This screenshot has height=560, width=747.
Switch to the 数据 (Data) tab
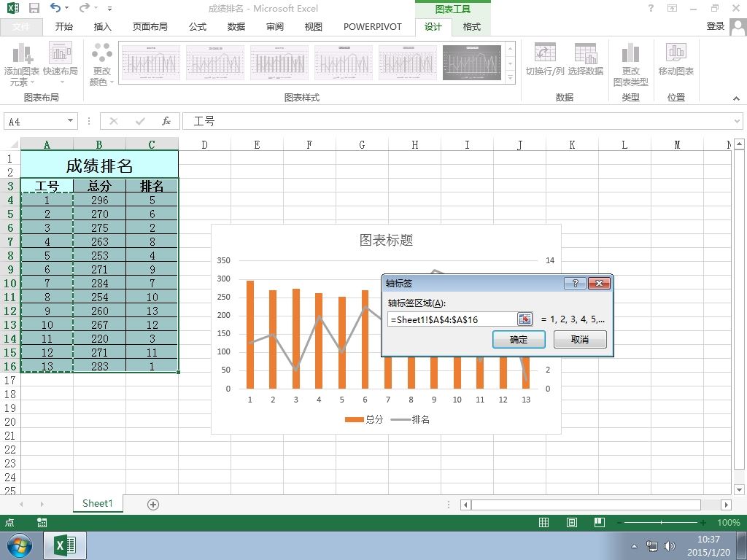pos(236,27)
